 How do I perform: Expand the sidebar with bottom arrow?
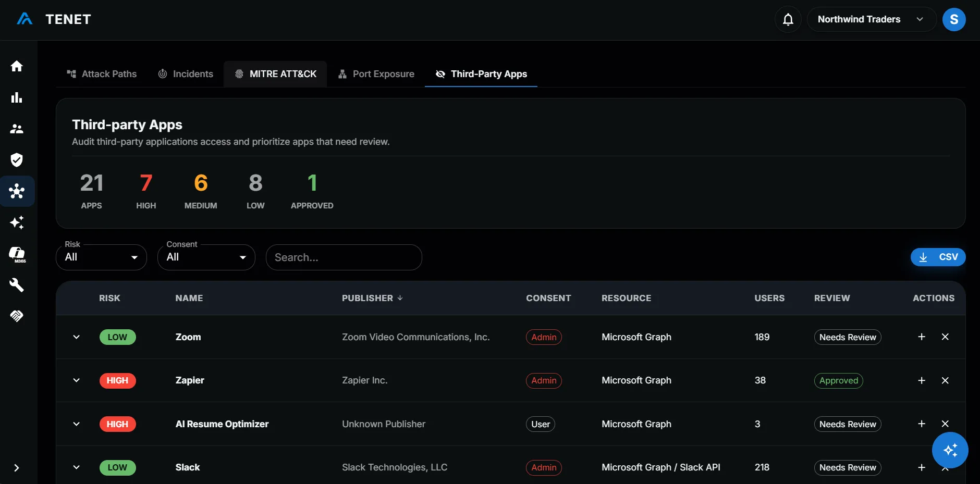click(17, 468)
